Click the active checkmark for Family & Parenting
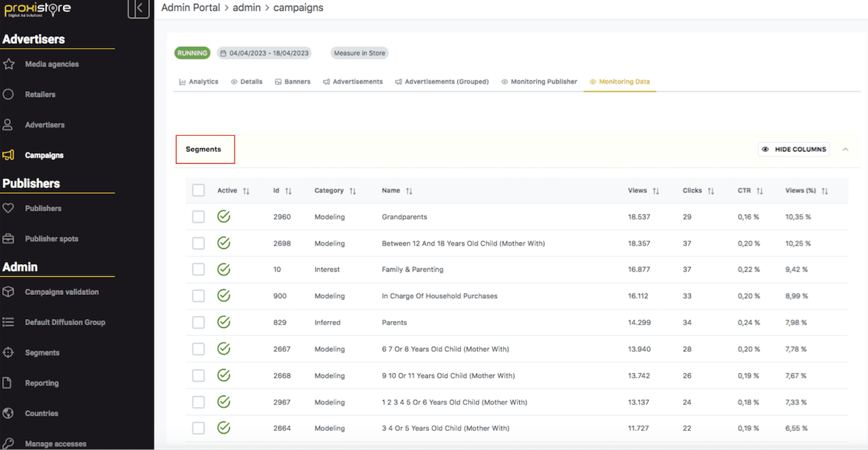Image resolution: width=868 pixels, height=450 pixels. click(x=224, y=270)
